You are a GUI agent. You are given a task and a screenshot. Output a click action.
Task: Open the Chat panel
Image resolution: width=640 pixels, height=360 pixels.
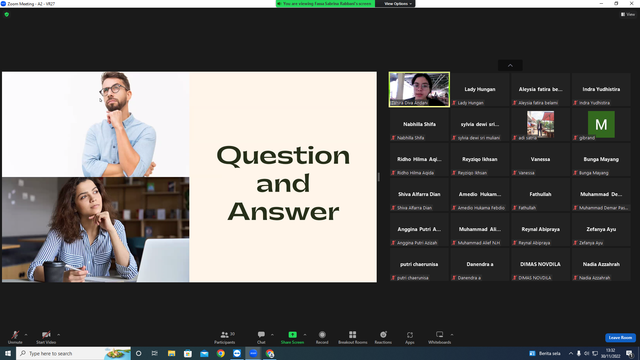tap(261, 337)
